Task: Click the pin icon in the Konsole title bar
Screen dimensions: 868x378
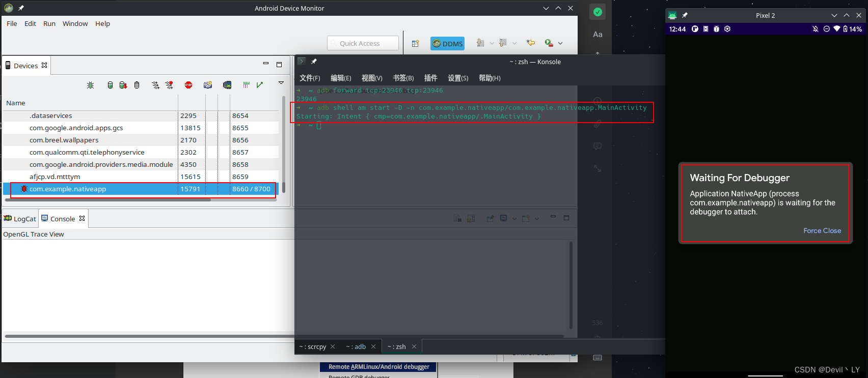Action: tap(314, 62)
